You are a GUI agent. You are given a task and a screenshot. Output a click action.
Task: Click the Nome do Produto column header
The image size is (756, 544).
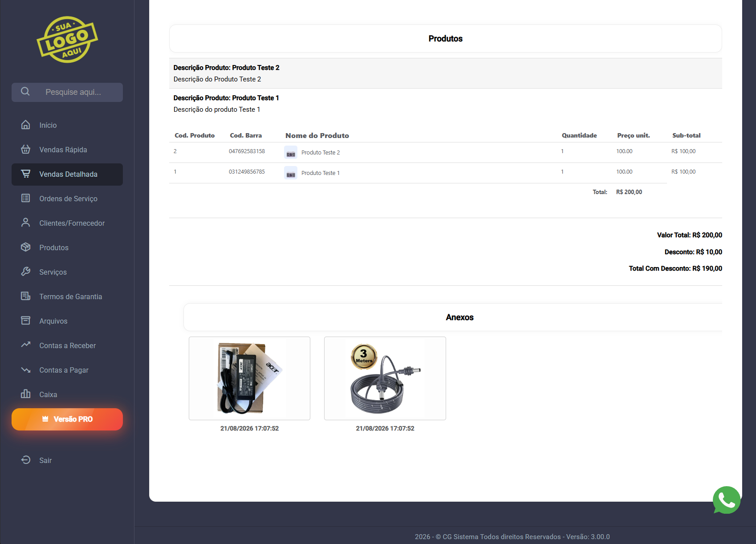tap(317, 135)
